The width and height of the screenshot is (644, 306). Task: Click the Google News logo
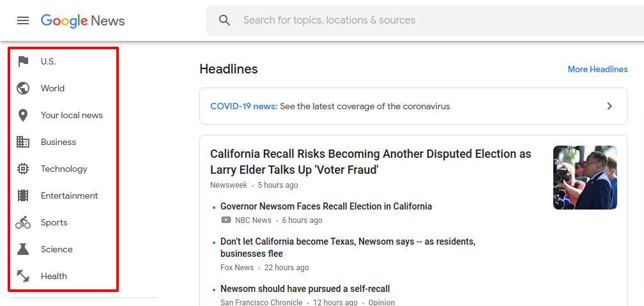pos(82,20)
